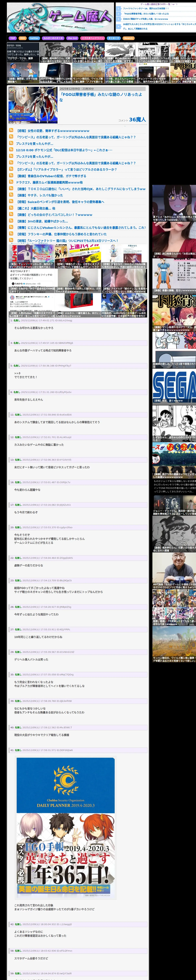Click RSS icon beside ポケモン公式 DLC配信 headline

tap(11, 149)
